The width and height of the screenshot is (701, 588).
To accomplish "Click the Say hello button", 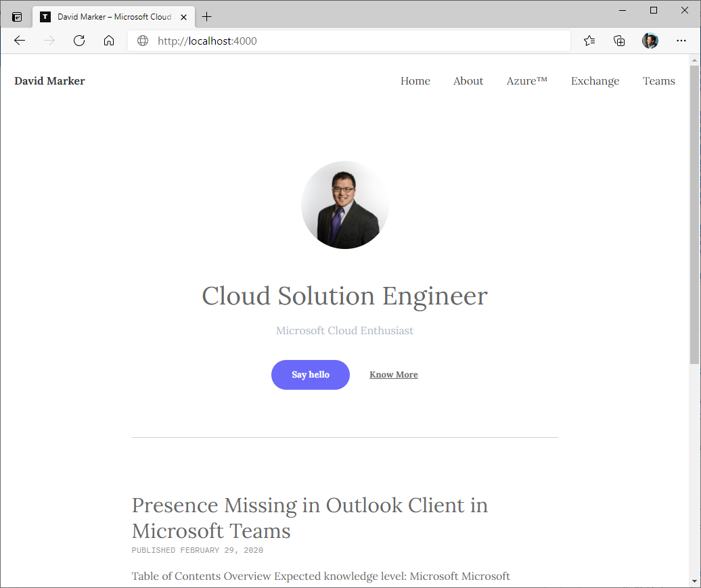I will [311, 375].
